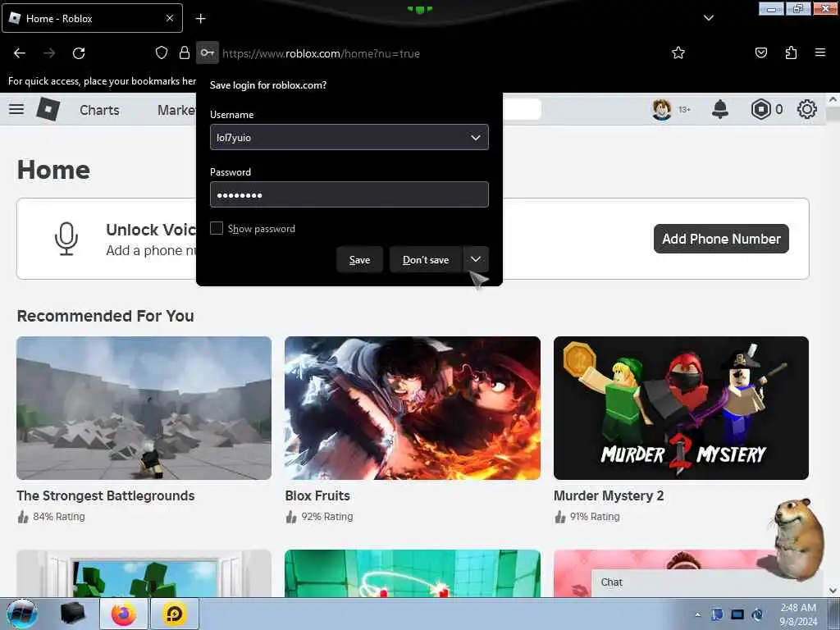Viewport: 840px width, 630px height.
Task: Open the Roblox avatar profile icon
Action: tap(662, 110)
